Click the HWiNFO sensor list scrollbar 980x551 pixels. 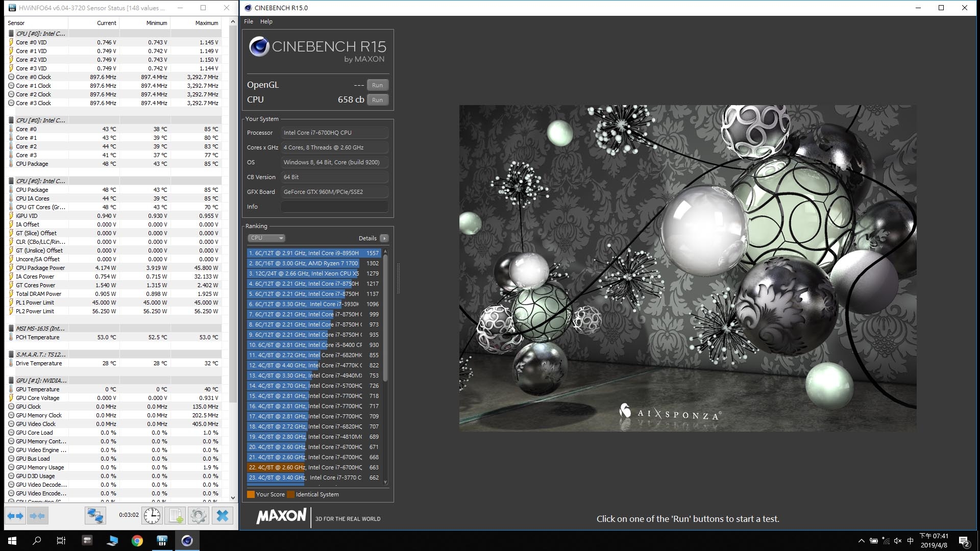[x=233, y=260]
